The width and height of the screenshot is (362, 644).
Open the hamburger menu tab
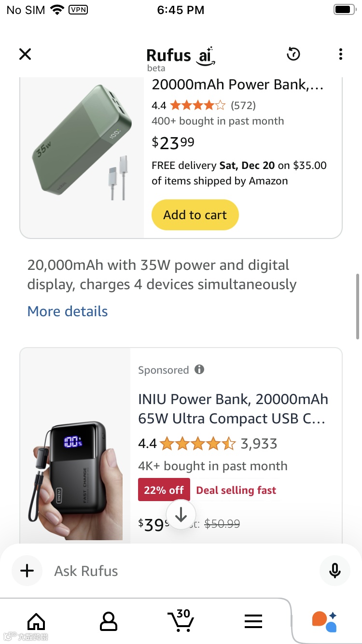coord(253,621)
